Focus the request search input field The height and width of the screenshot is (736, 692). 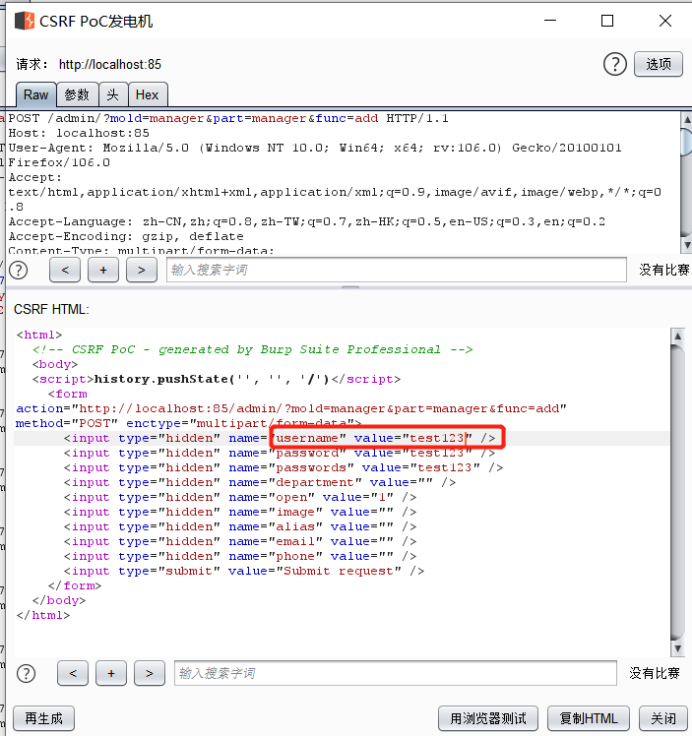(396, 270)
